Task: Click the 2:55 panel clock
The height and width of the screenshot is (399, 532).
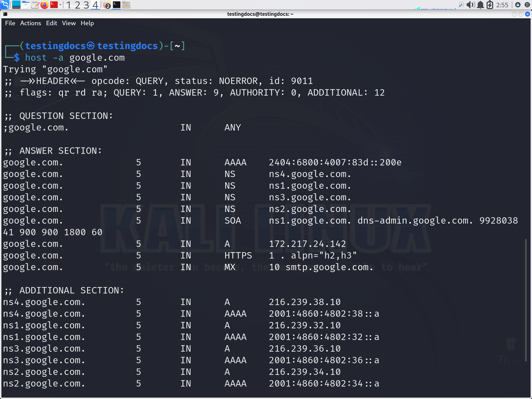Action: click(502, 5)
